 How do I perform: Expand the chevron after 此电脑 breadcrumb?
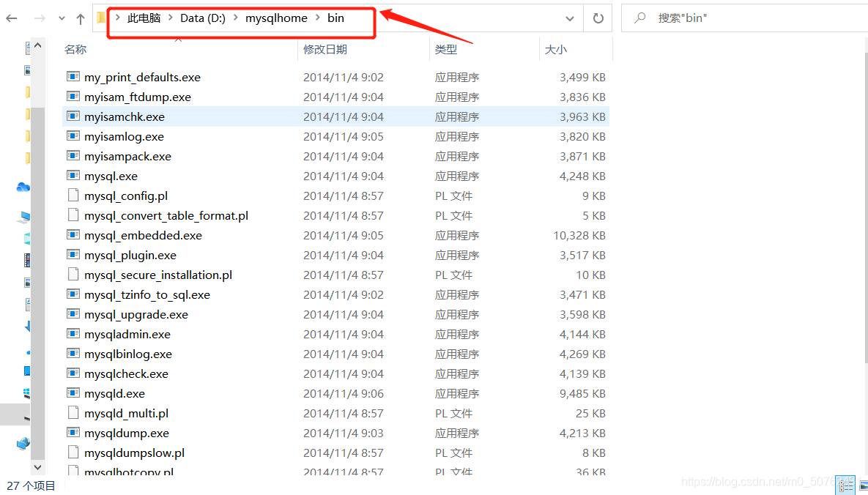point(171,18)
